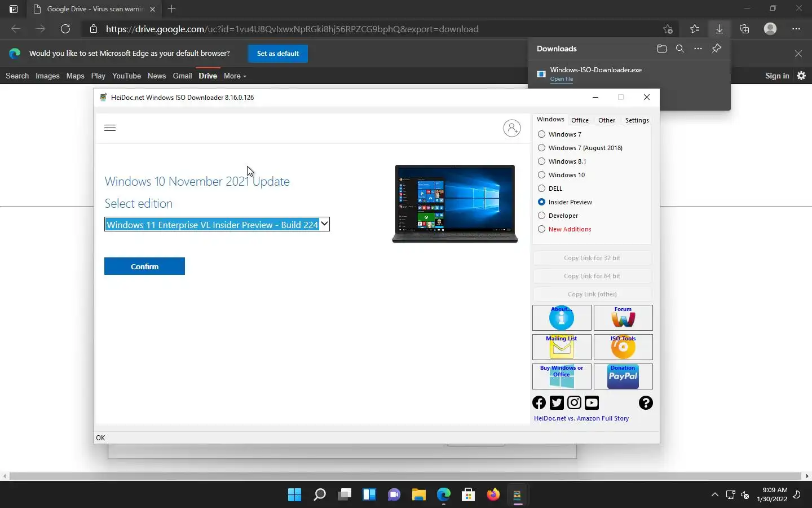Switch to the Office tab
Viewport: 812px width, 508px height.
pyautogui.click(x=580, y=120)
